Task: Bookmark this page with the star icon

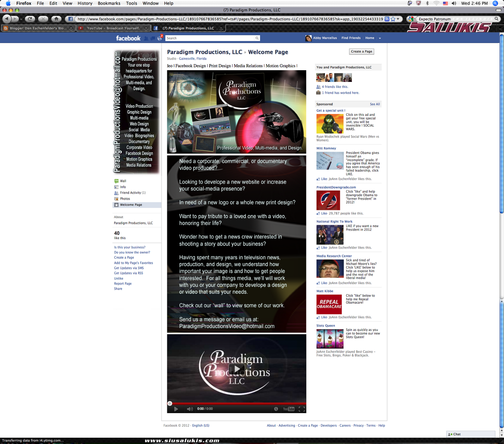Action: tap(393, 19)
